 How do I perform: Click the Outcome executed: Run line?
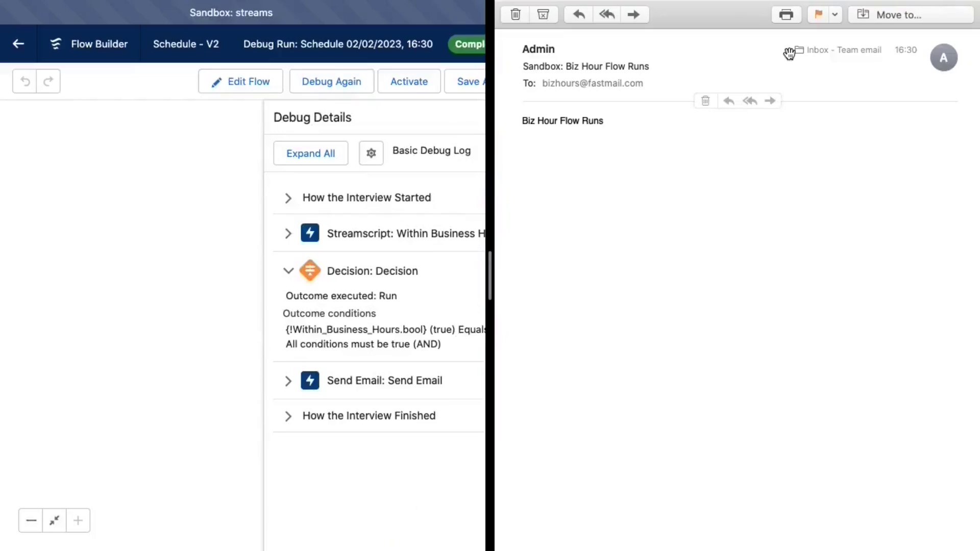coord(341,296)
